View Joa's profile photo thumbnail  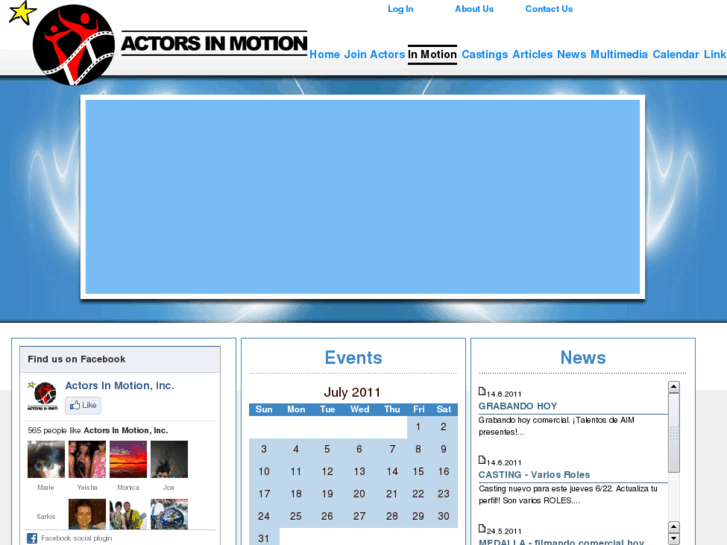(169, 459)
